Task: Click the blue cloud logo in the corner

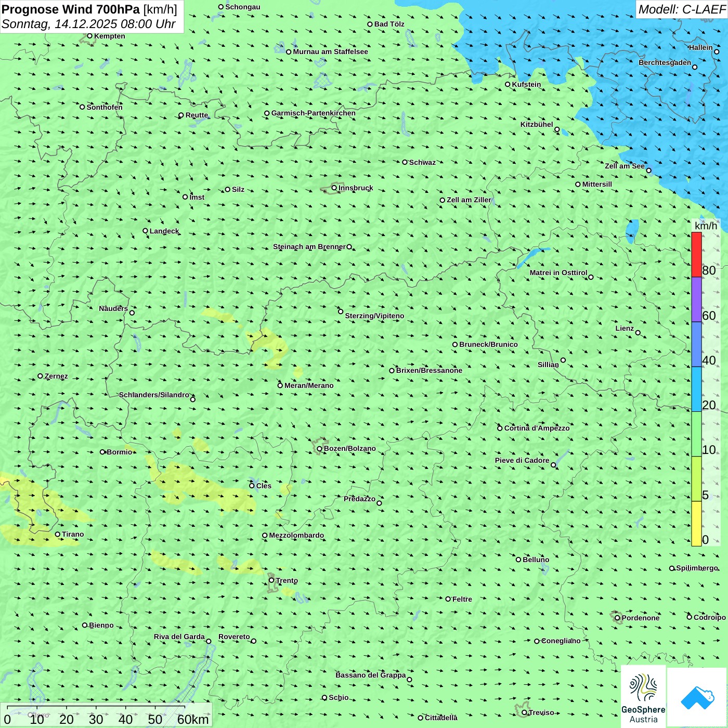Action: [697, 697]
